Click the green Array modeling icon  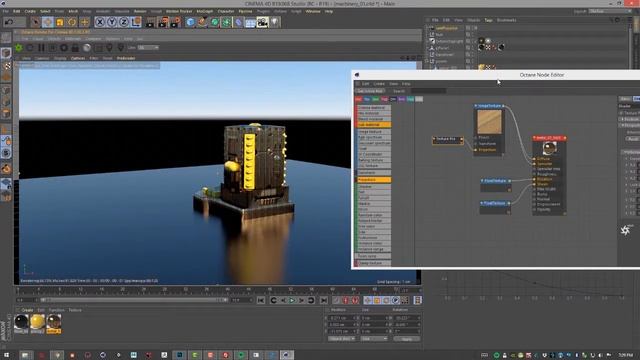coord(227,22)
